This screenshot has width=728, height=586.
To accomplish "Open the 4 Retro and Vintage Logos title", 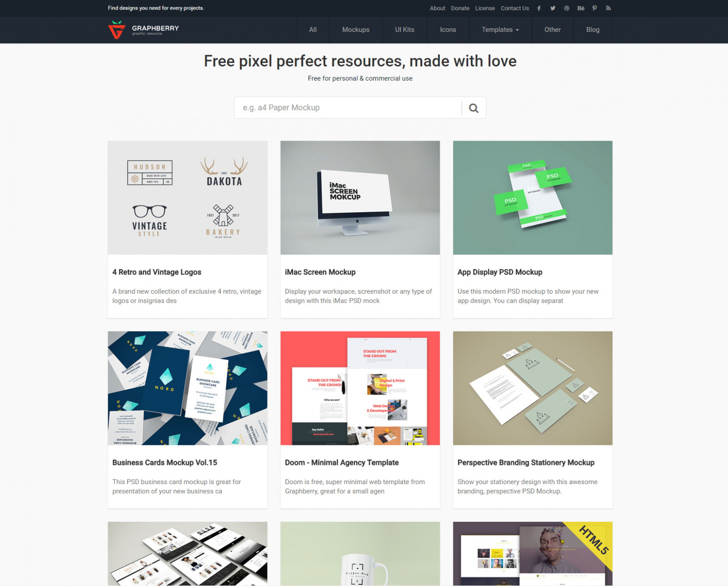I will tap(157, 272).
